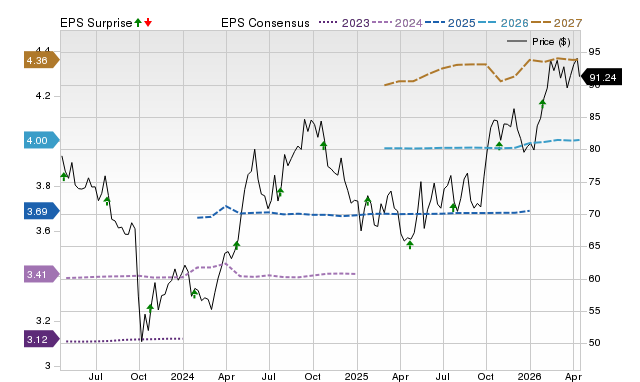Click the 95 label on the price axis
Image resolution: width=640 pixels, height=382 pixels.
coord(594,52)
